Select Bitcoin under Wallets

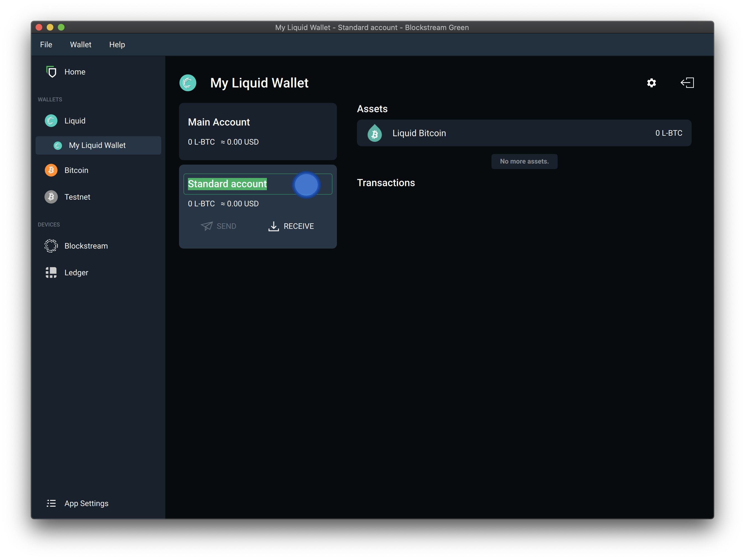[98, 170]
